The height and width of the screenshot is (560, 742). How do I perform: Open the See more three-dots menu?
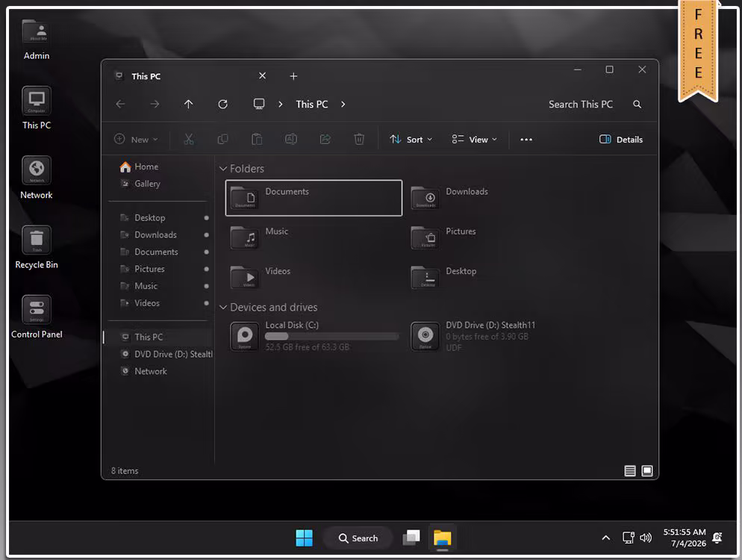[526, 139]
